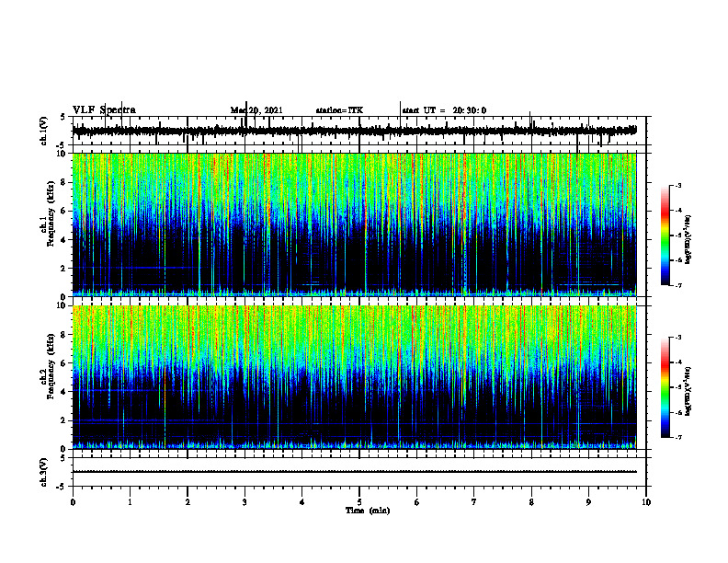This screenshot has height=563, width=728.
Task: Click the "-7" label on ch.2 color bar
Action: click(677, 437)
